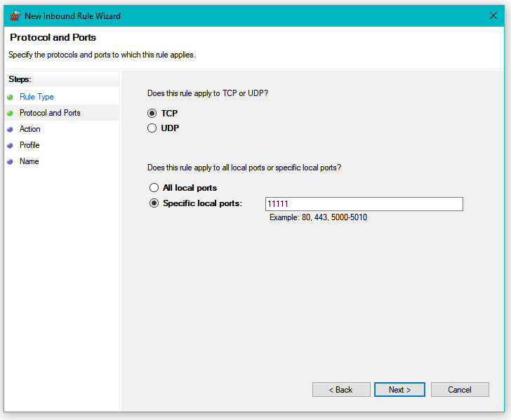Select the Profile step in sidebar
Screen dimensions: 511x420
click(29, 145)
